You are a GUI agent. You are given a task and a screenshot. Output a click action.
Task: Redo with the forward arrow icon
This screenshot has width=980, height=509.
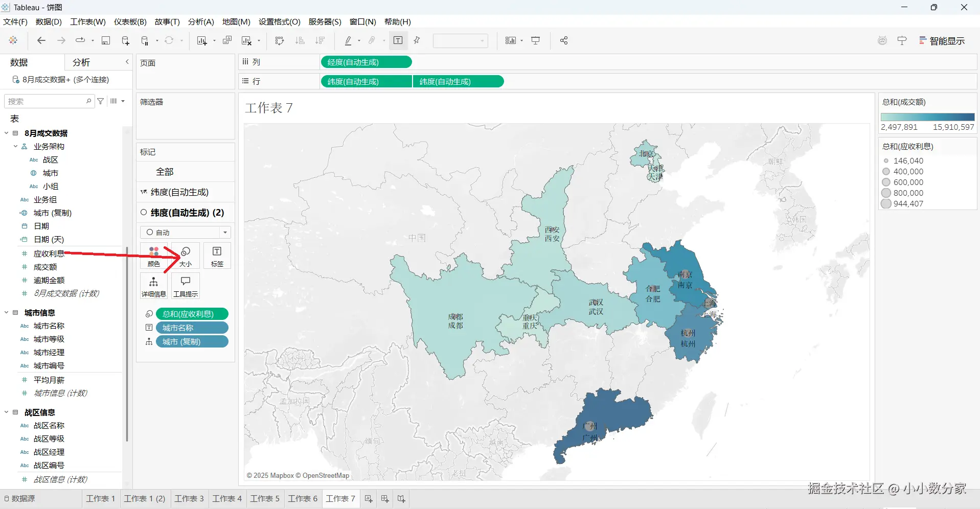point(61,40)
